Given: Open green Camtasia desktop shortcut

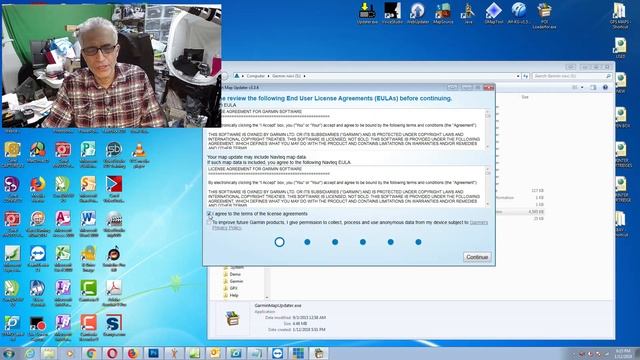Looking at the screenshot, I should (88, 291).
